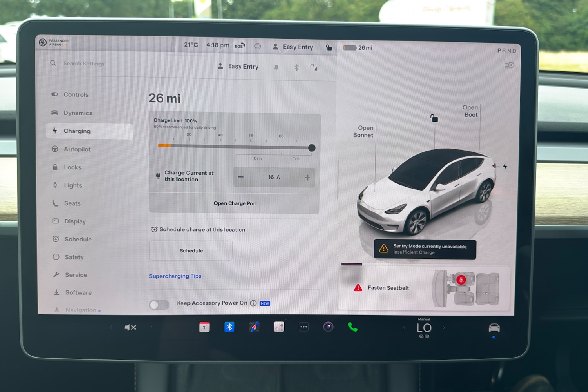This screenshot has width=588, height=392.
Task: Open the Energy app icon in dock
Action: pyautogui.click(x=279, y=327)
